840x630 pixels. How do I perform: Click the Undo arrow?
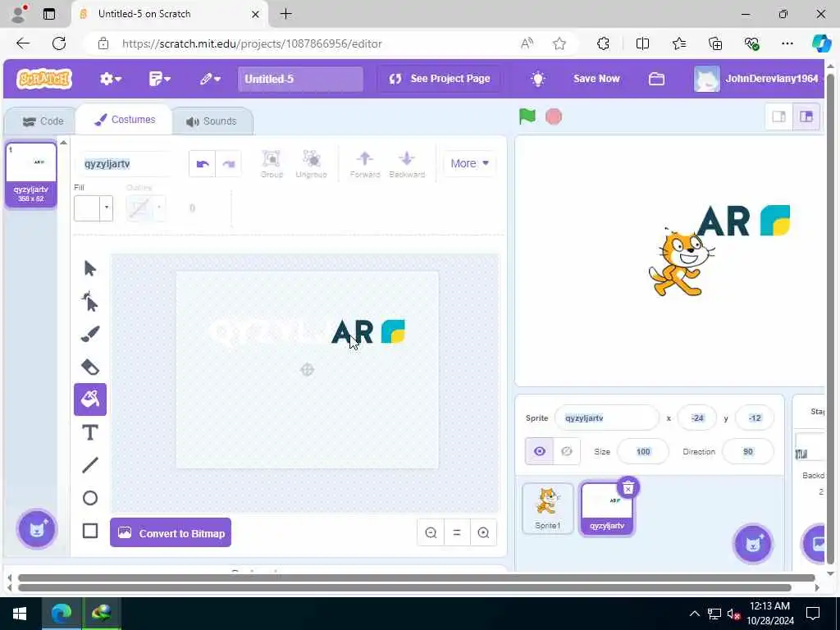[203, 164]
